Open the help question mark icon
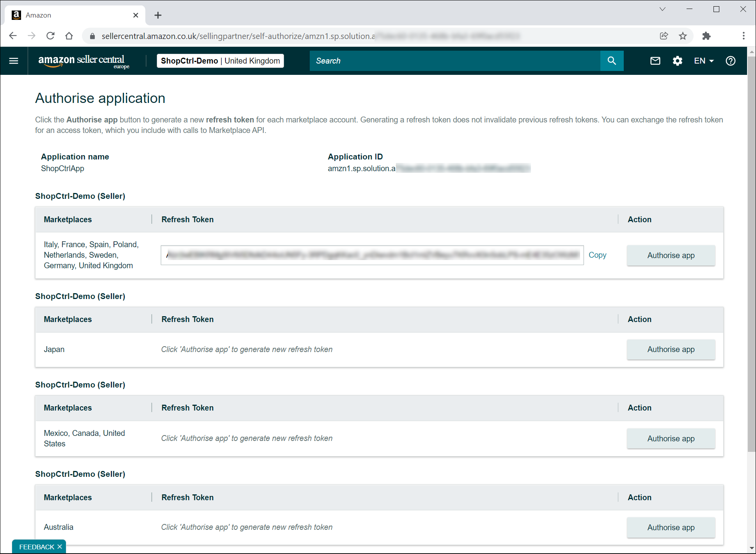756x554 pixels. (x=731, y=61)
